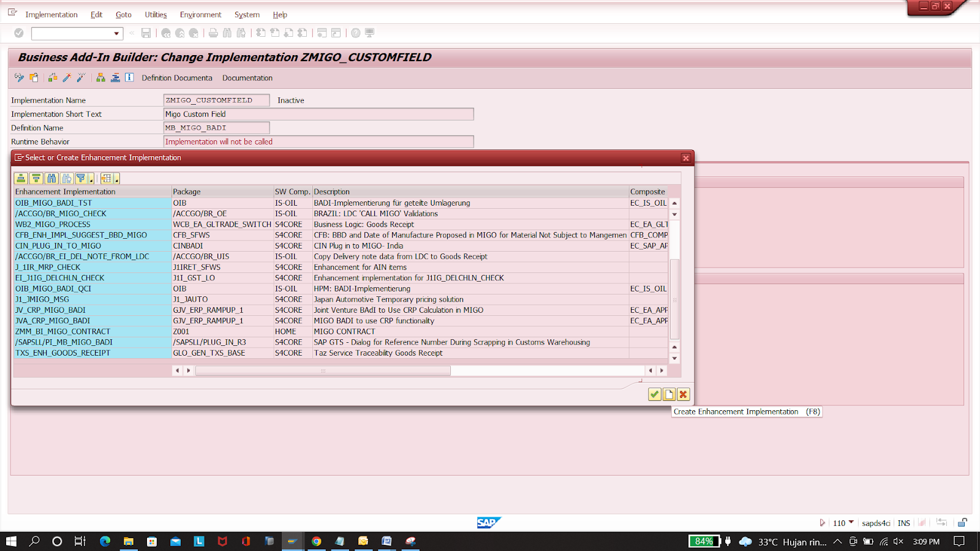Click the Deactivate wand icon
The image size is (980, 551).
click(81, 78)
